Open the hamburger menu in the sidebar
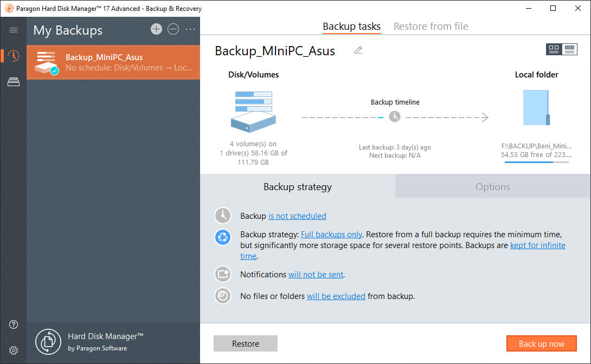Screen dimensions: 591x364 point(14,30)
